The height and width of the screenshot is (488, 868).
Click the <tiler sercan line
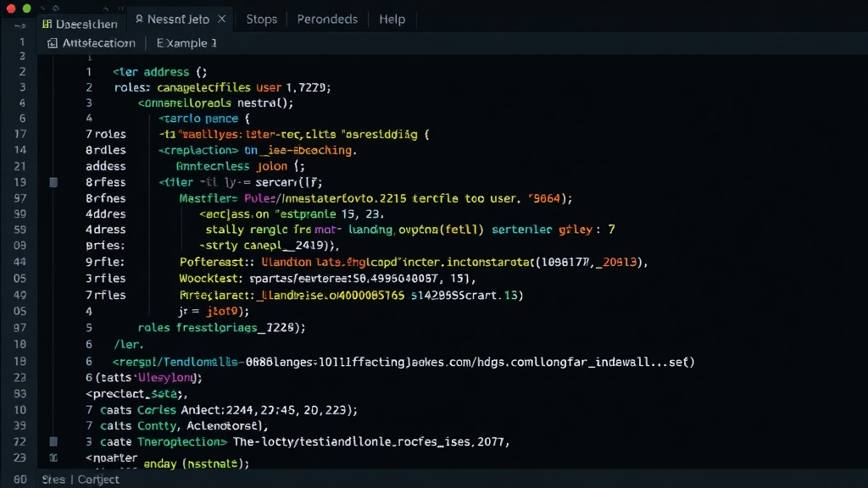click(240, 182)
